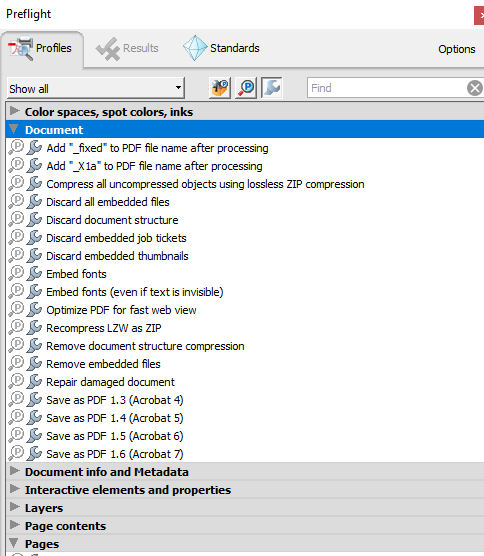484x556 pixels.
Task: Select Add "_X1a" to PDF file name fixup
Action: point(154,166)
